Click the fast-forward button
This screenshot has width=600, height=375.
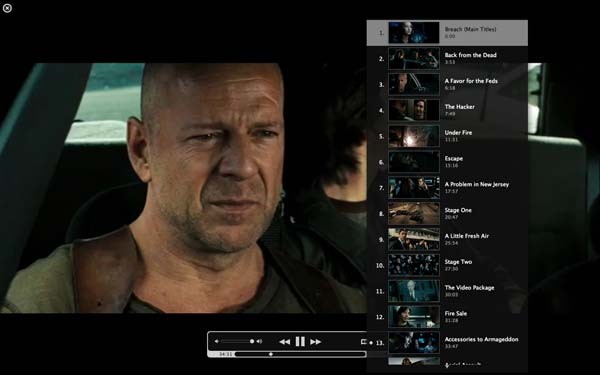(x=316, y=342)
